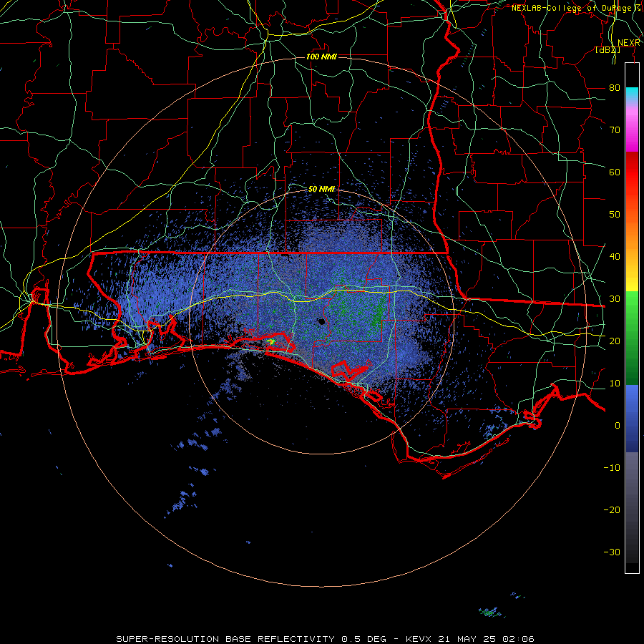This screenshot has width=644, height=644.
Task: Click the black radar site dot at map center
Action: 321,321
